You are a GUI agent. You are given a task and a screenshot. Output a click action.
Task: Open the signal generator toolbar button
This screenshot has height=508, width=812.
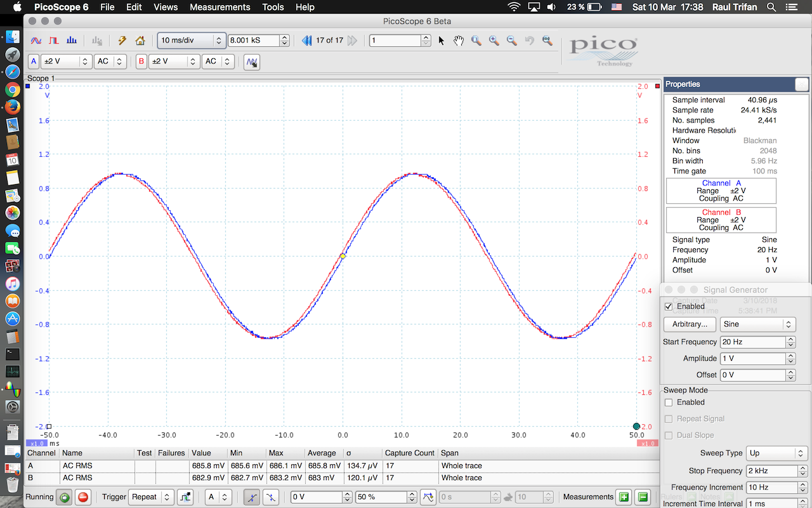tap(252, 62)
